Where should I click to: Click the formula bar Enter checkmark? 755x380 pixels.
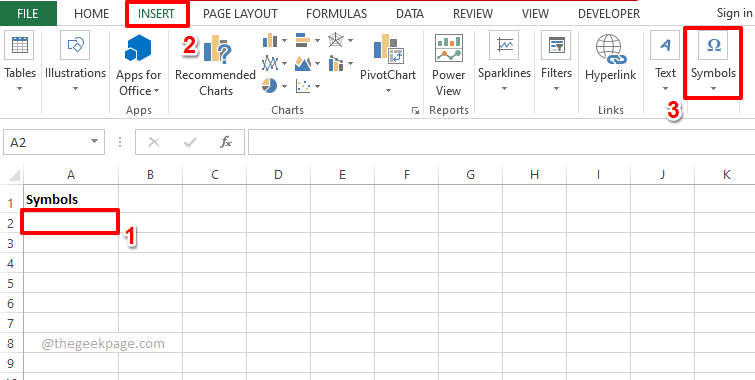click(x=190, y=142)
